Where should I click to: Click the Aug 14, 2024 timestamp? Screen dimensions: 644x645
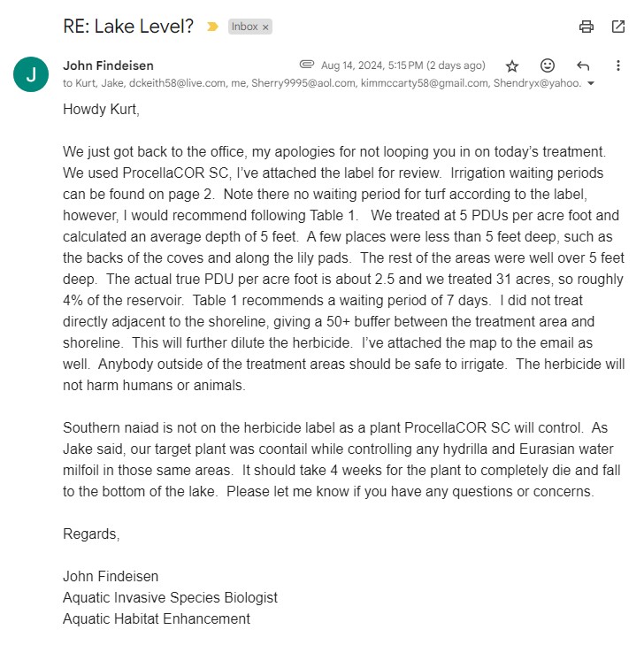tap(402, 65)
